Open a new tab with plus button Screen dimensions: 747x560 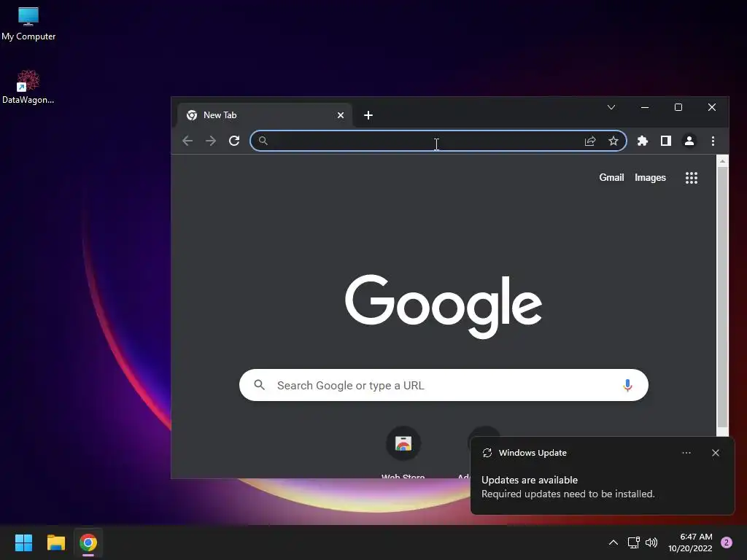coord(368,115)
